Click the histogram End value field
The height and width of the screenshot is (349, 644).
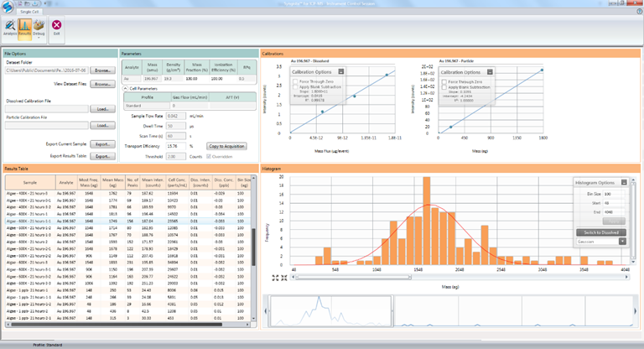coord(615,212)
